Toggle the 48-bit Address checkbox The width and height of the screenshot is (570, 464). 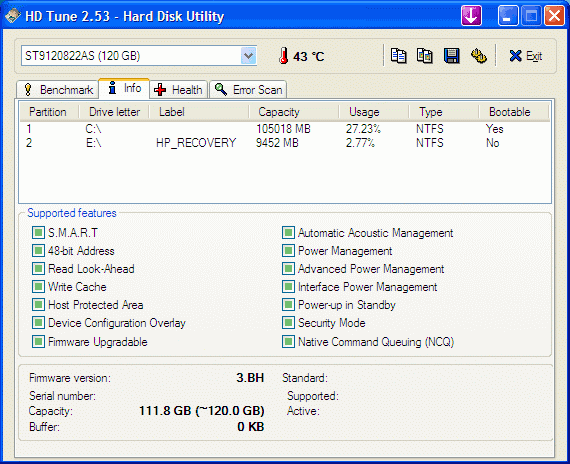coord(38,251)
